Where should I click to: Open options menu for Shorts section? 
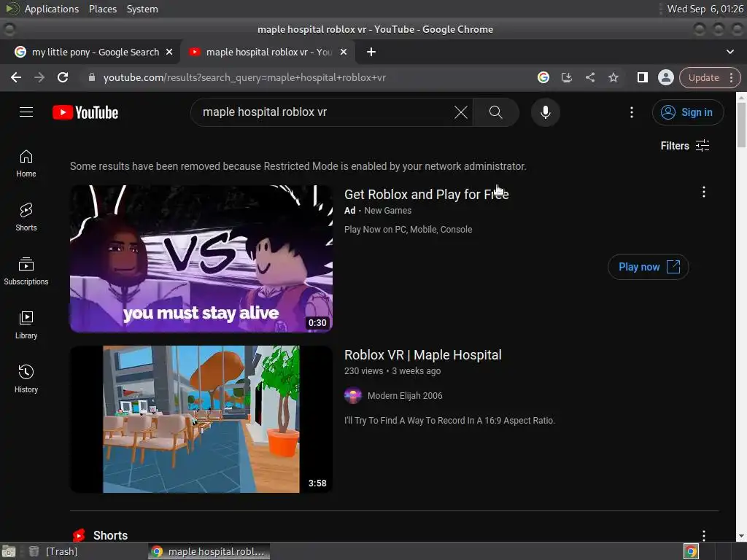[704, 534]
